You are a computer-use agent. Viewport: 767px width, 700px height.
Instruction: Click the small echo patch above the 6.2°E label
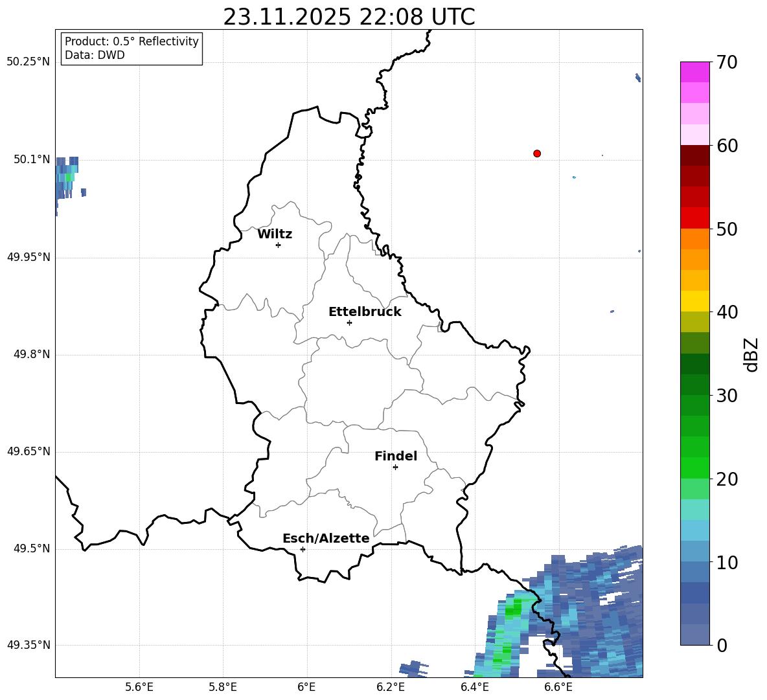(413, 669)
